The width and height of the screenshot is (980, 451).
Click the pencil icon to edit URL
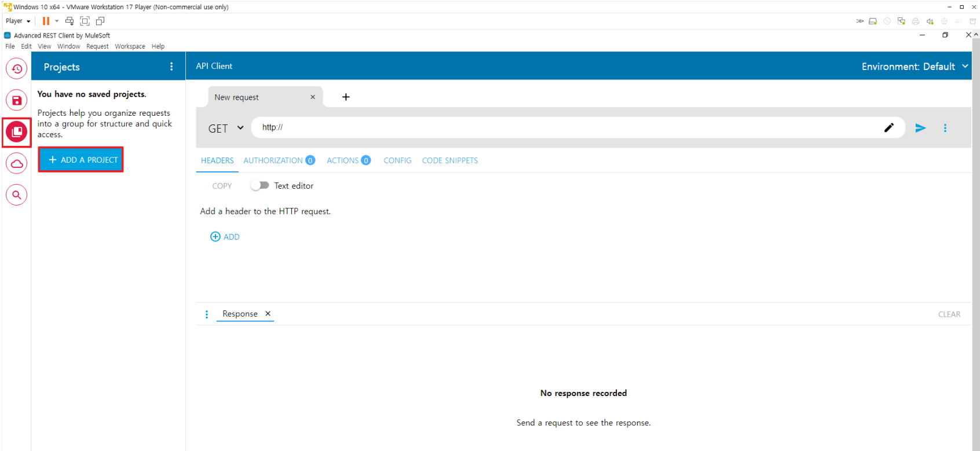click(889, 128)
